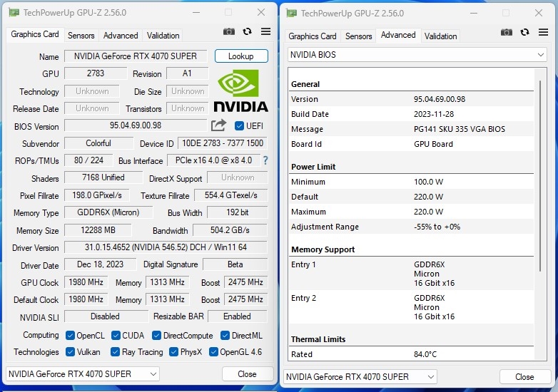Toggle the UEFI checkbox
This screenshot has width=558, height=392.
239,126
